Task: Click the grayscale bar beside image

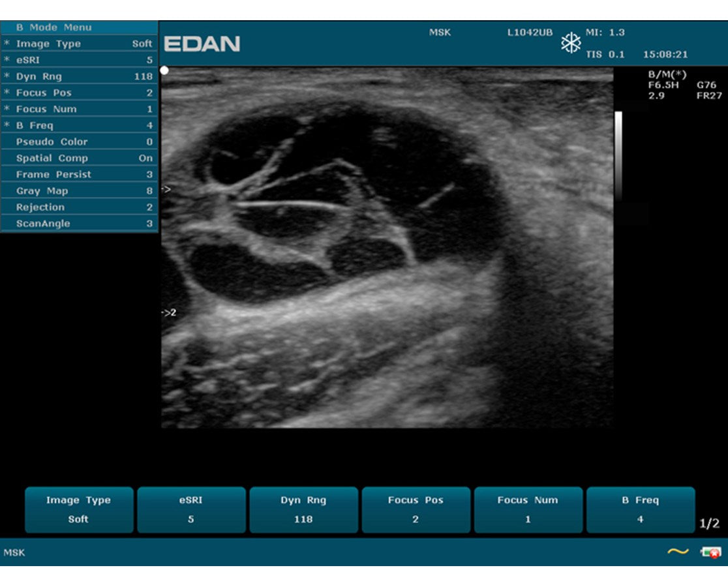Action: [x=618, y=156]
